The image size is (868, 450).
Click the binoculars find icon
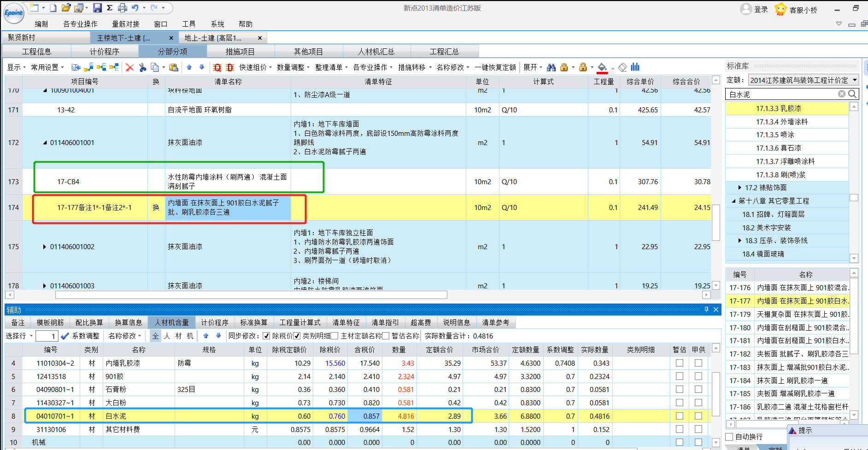pos(551,67)
